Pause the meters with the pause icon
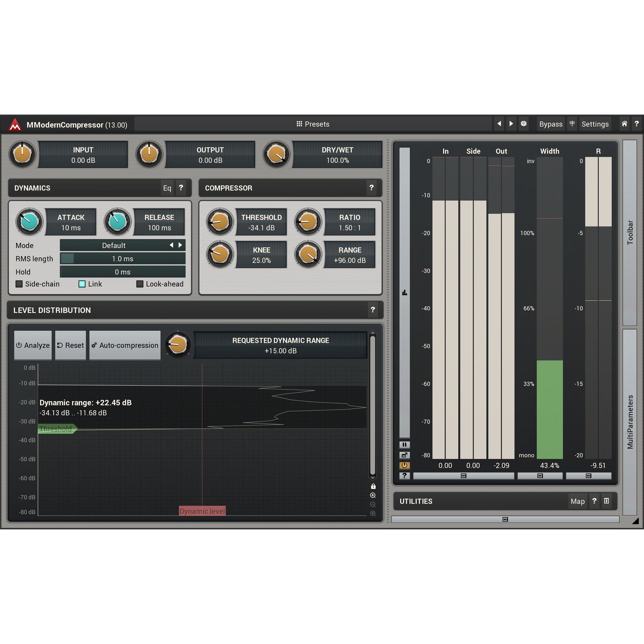This screenshot has width=644, height=644. [x=404, y=444]
